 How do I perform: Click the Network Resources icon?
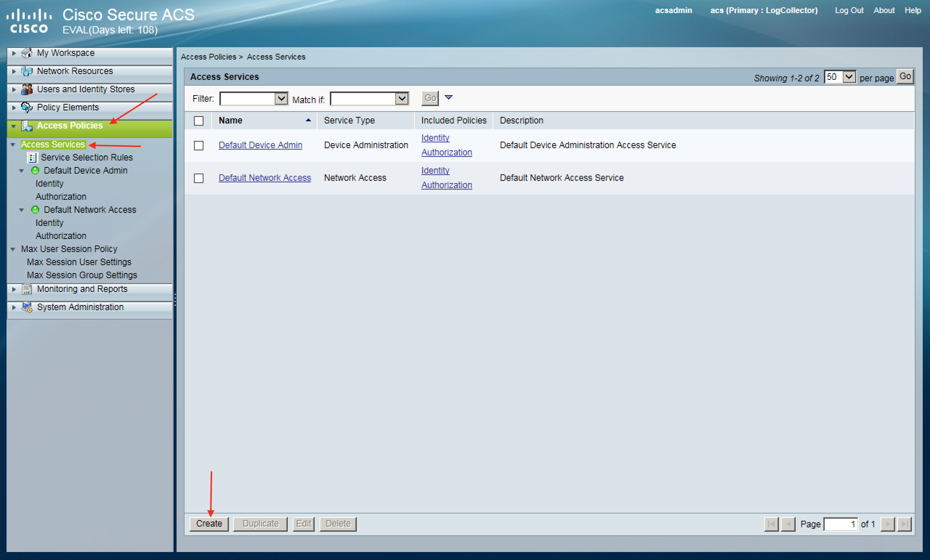(x=27, y=71)
